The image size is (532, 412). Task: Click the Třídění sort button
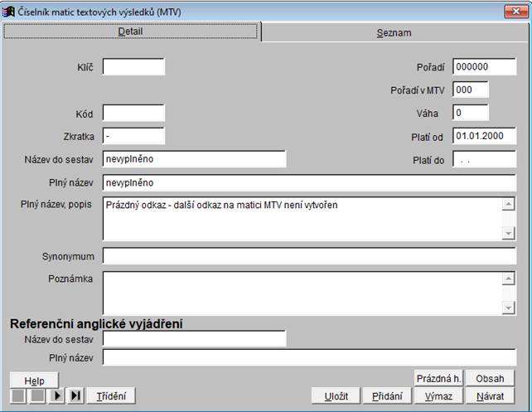110,396
